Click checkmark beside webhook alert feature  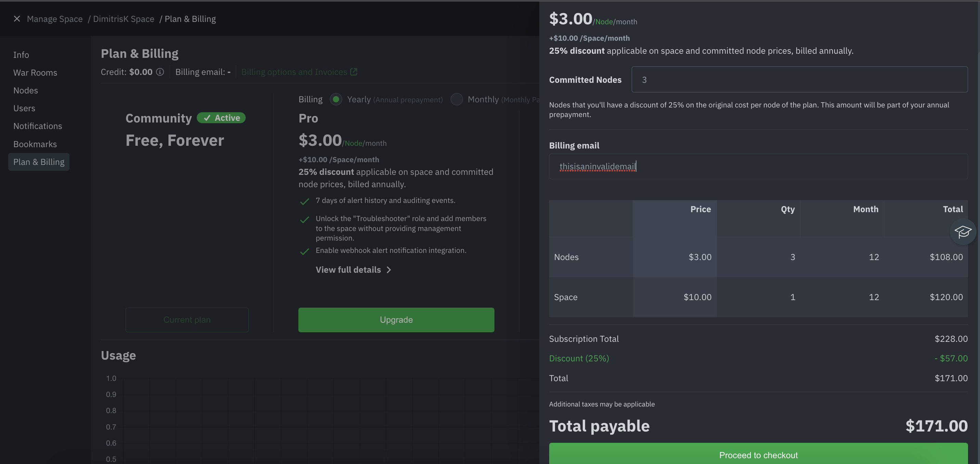click(x=304, y=252)
